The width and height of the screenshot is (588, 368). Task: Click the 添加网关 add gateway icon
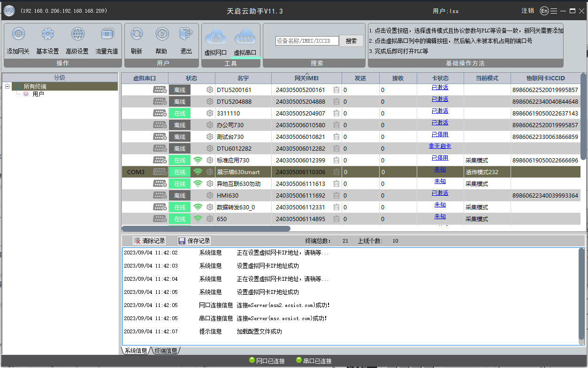pos(18,34)
